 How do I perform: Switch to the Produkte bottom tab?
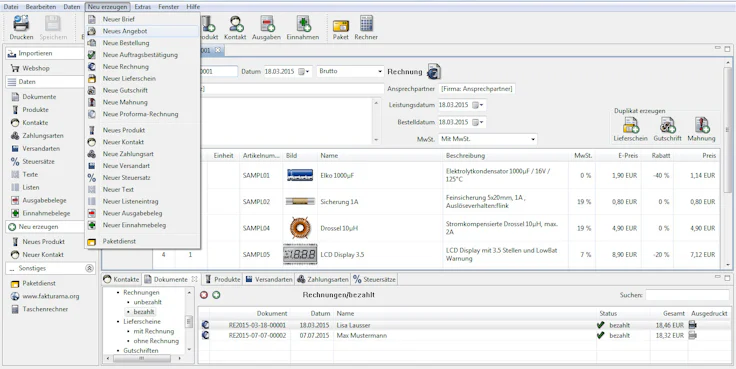[222, 279]
